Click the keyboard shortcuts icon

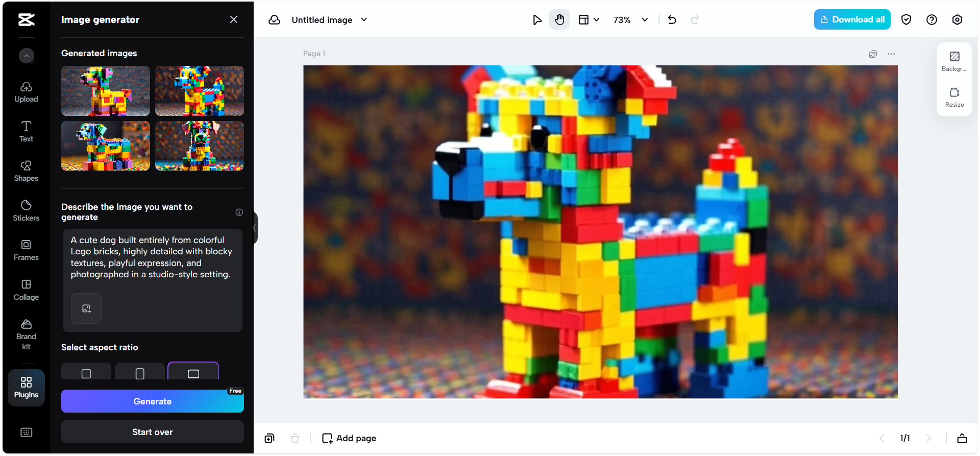[x=26, y=433]
